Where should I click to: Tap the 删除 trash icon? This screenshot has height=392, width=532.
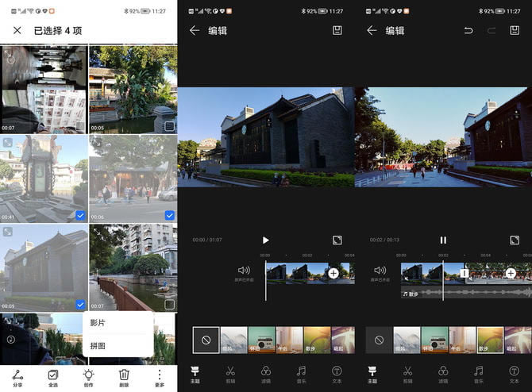click(124, 377)
